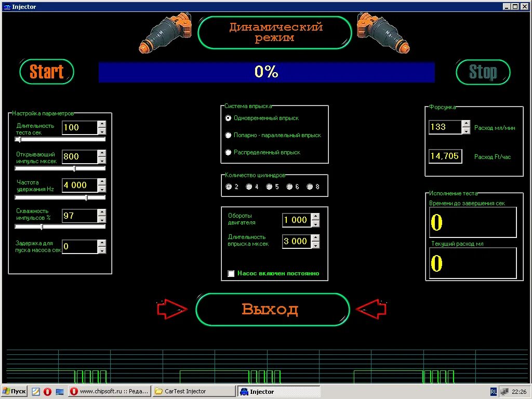The image size is (532, 399).
Task: Select Распределенный впрыск radio option
Action: (x=229, y=152)
